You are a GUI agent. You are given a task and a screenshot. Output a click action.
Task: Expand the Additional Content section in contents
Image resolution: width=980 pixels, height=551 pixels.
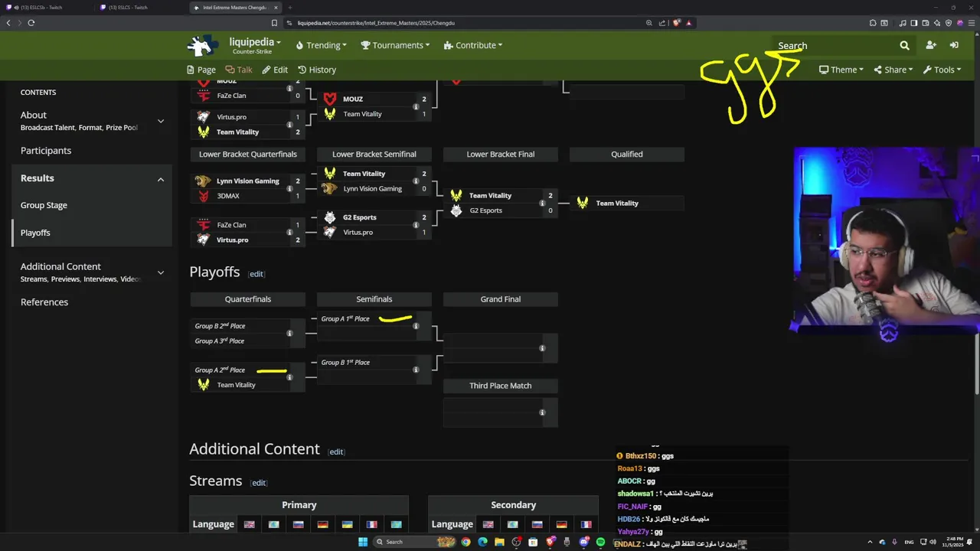coord(161,272)
